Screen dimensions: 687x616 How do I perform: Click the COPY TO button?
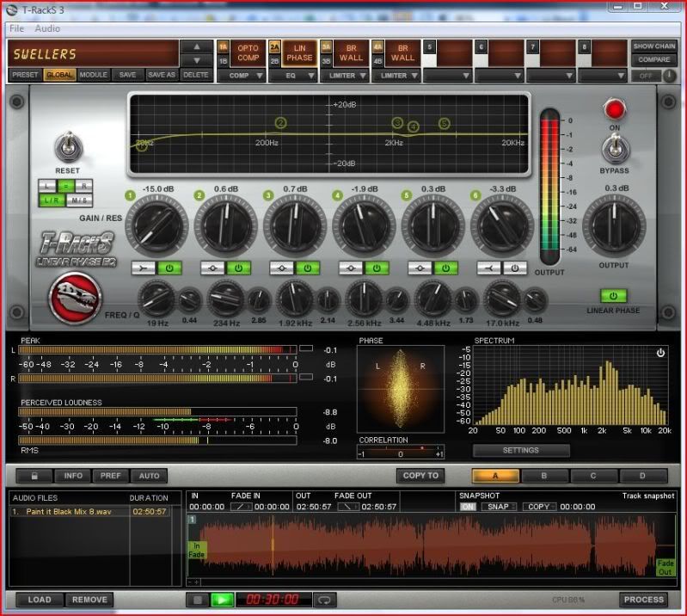[420, 476]
